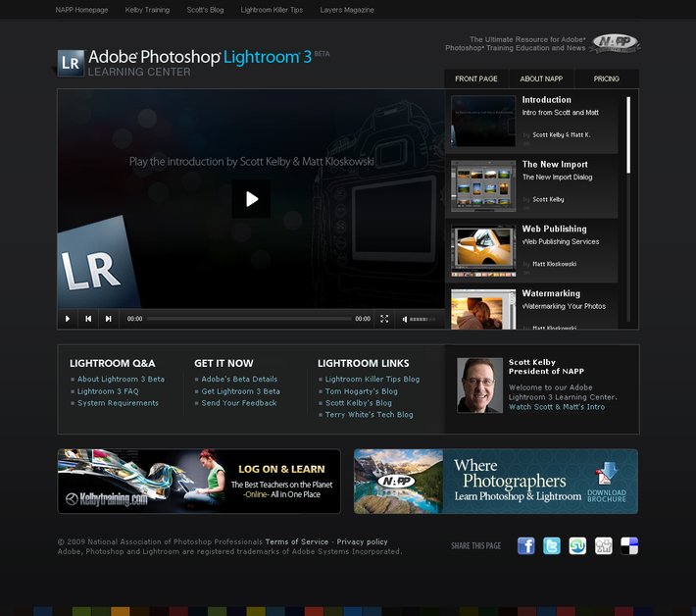Start playback with the control bar play icon
The width and height of the screenshot is (696, 616).
tap(68, 319)
